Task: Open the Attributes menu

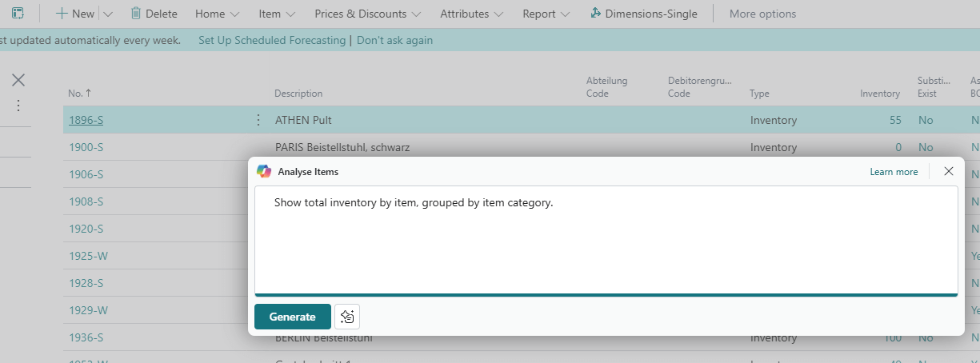Action: pos(471,14)
